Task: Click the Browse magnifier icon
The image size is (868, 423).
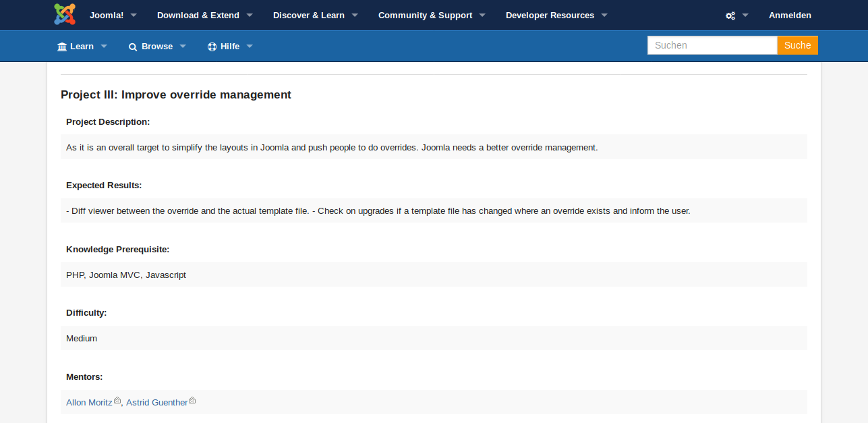Action: 133,47
